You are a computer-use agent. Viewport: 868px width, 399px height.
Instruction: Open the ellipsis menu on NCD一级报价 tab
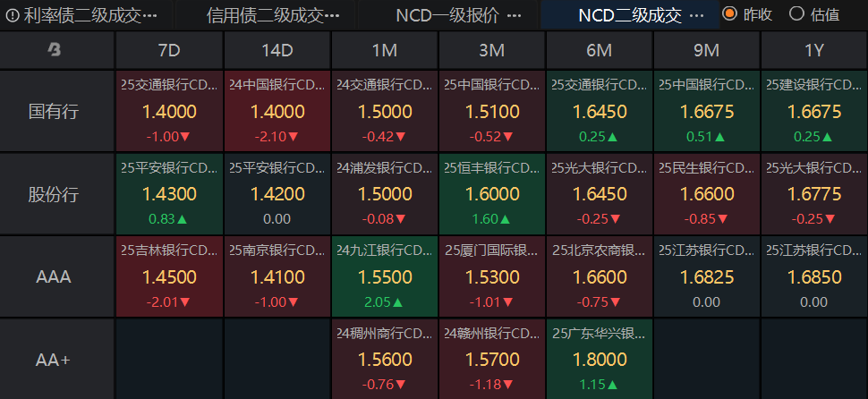515,15
